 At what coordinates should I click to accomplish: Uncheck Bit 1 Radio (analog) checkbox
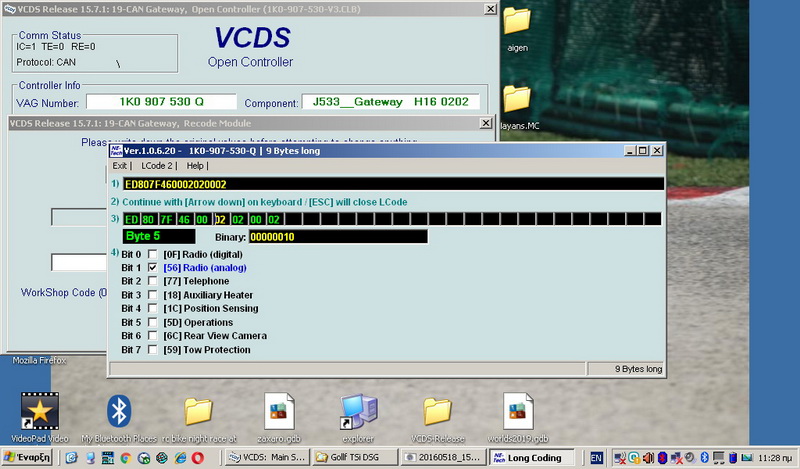(152, 267)
